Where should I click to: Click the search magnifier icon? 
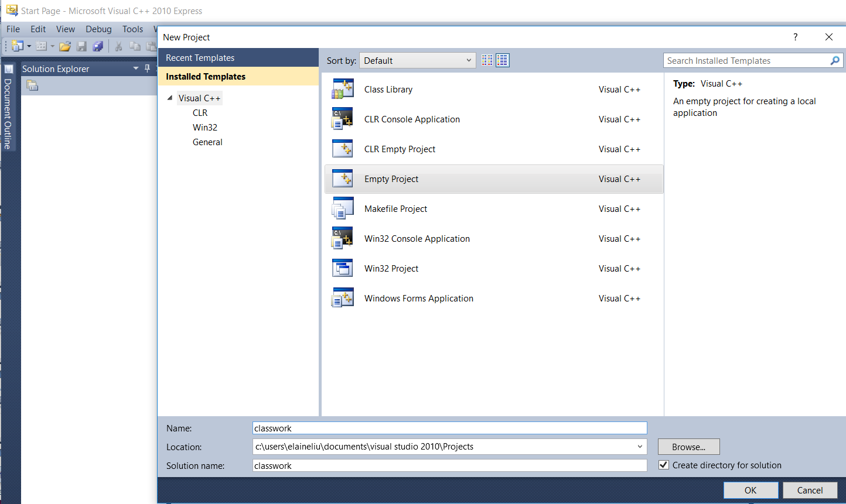click(x=835, y=60)
